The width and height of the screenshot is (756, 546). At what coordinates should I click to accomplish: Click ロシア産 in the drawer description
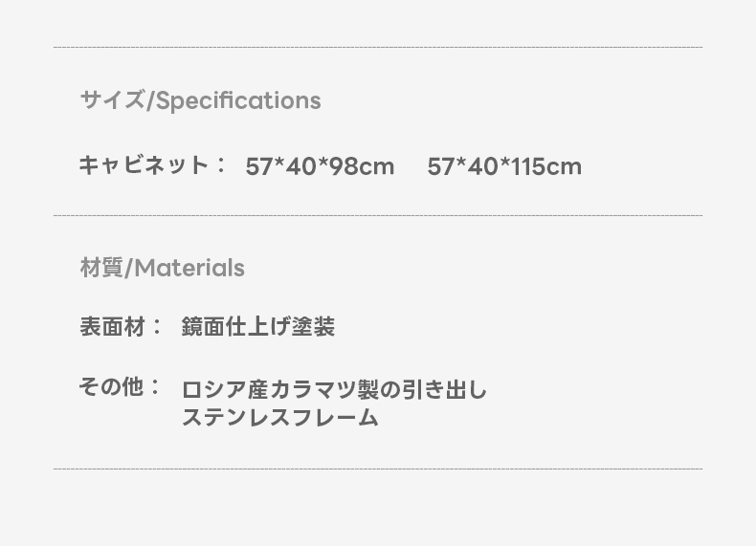[x=216, y=390]
